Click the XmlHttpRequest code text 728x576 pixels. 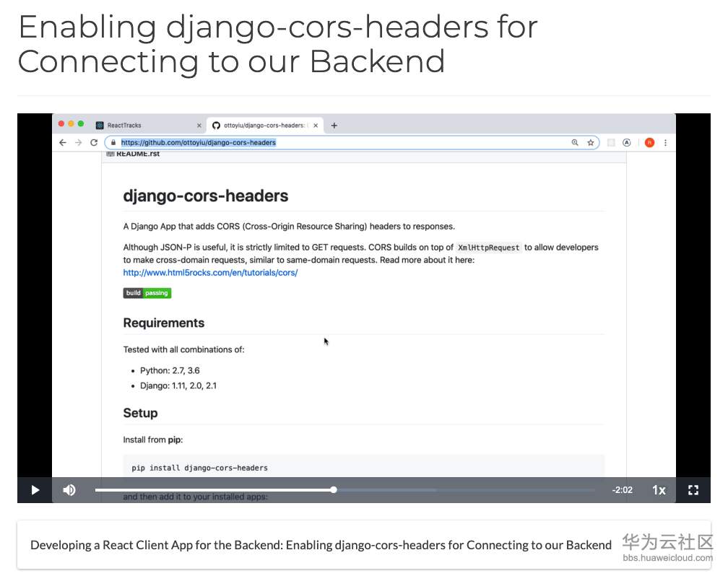(488, 248)
